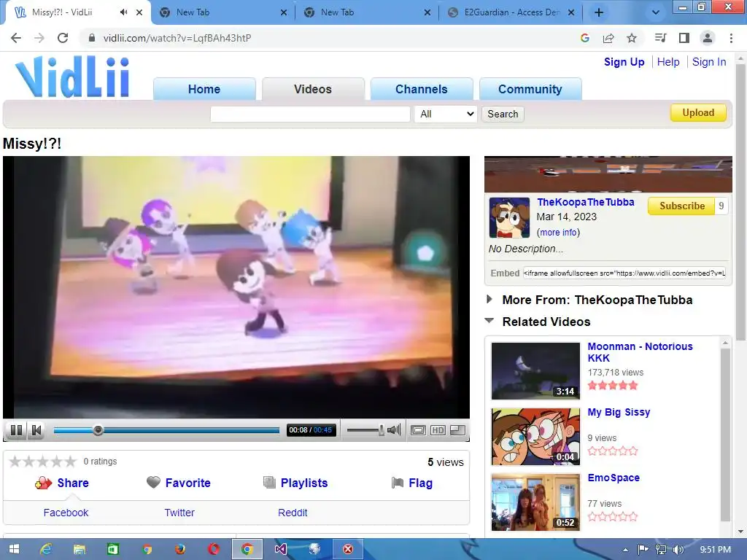The width and height of the screenshot is (747, 560).
Task: Flag this video
Action: click(x=412, y=483)
